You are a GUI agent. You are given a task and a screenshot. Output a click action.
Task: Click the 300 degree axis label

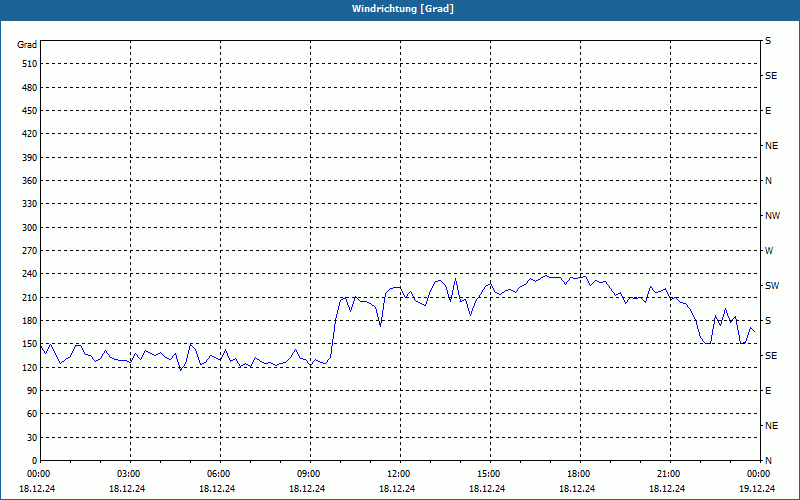(30, 228)
